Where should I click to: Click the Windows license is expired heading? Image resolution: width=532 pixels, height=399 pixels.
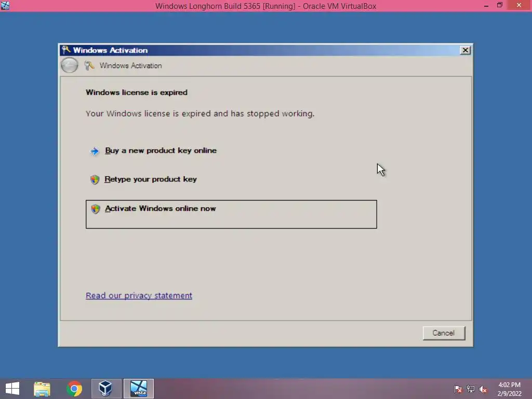(137, 92)
